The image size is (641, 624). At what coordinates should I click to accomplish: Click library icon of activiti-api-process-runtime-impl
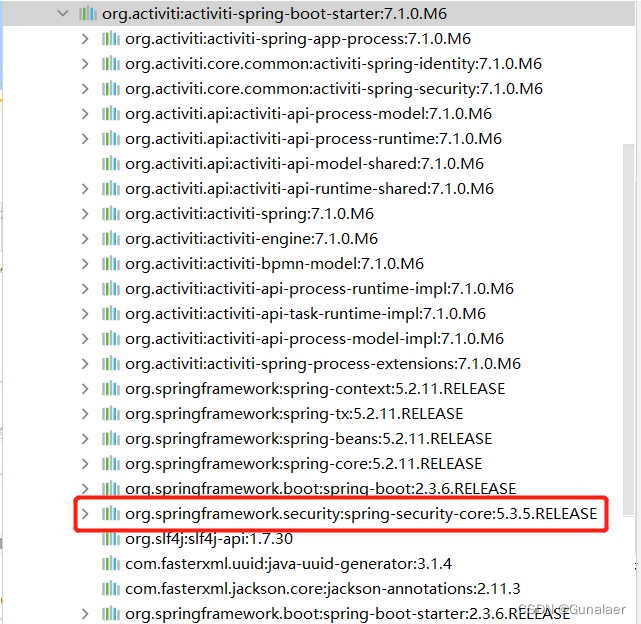pyautogui.click(x=110, y=289)
